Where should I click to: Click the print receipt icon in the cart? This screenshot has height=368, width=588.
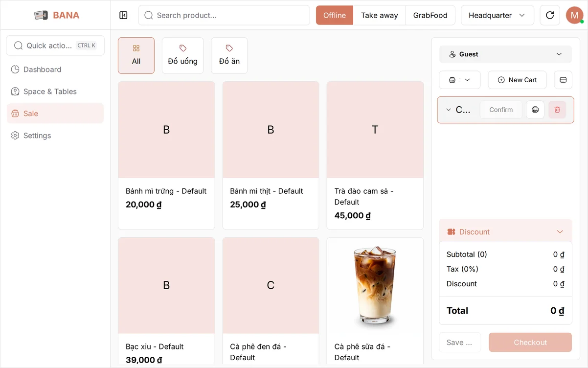click(535, 110)
